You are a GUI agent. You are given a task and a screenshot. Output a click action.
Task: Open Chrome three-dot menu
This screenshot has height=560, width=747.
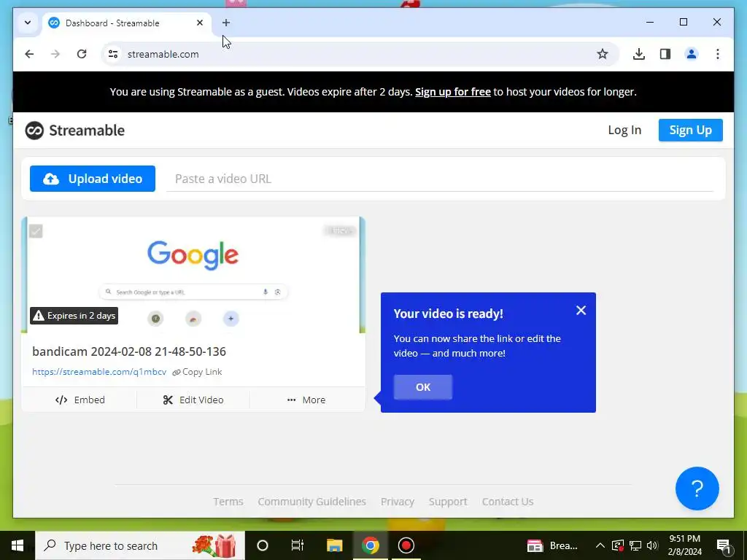click(x=718, y=54)
